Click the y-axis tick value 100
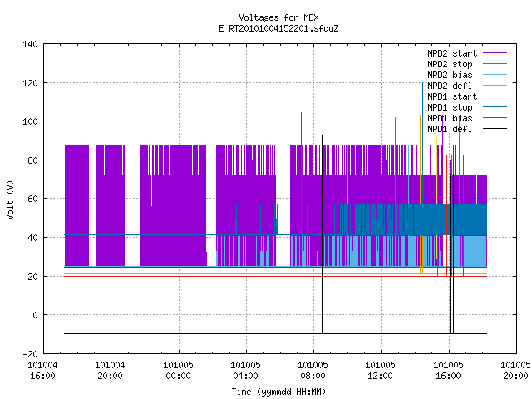Image resolution: width=532 pixels, height=399 pixels. tap(30, 121)
